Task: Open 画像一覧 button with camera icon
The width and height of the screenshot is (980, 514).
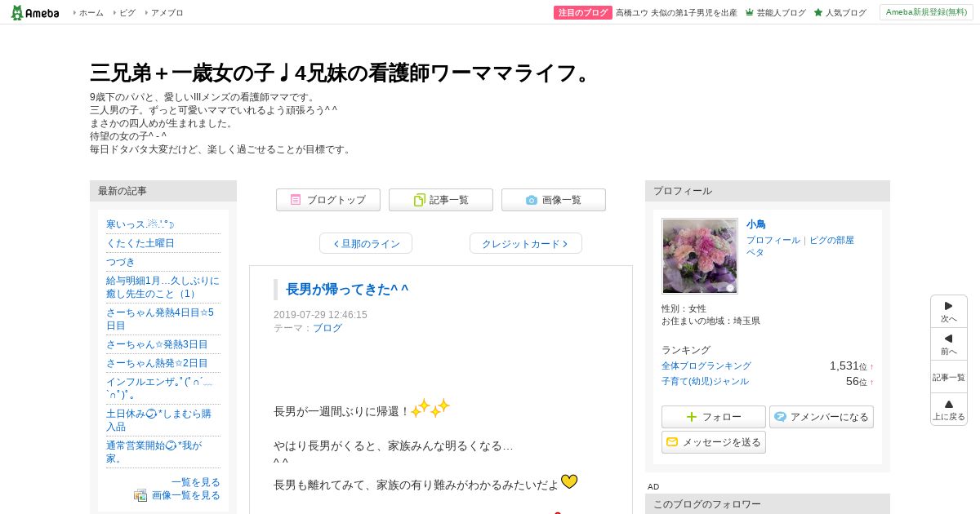Action: 554,200
